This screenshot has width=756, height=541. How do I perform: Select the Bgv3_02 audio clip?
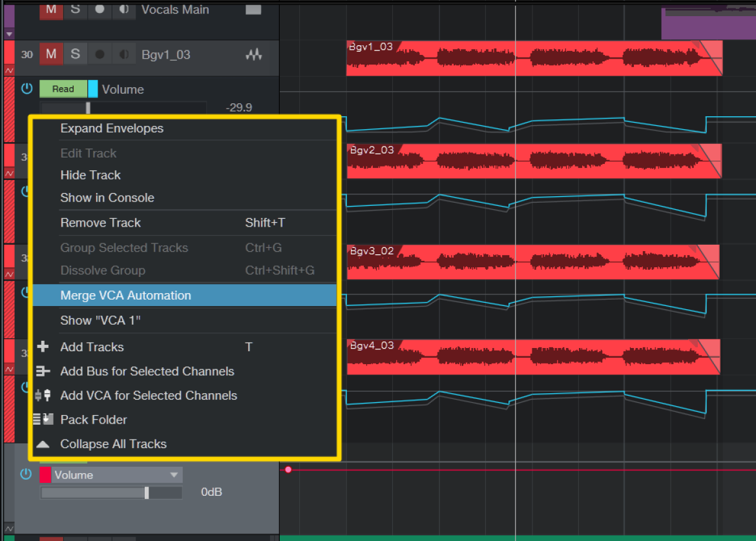point(533,262)
